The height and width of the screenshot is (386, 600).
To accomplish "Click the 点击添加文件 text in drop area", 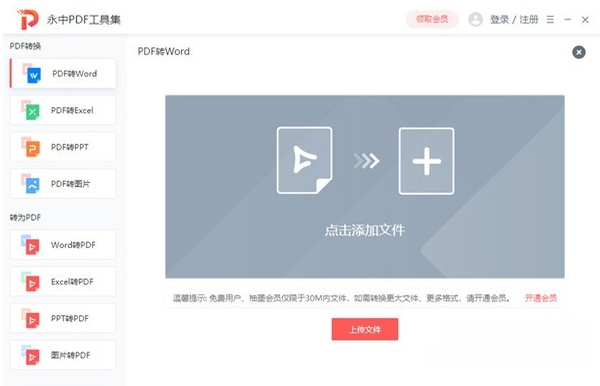I will click(365, 230).
